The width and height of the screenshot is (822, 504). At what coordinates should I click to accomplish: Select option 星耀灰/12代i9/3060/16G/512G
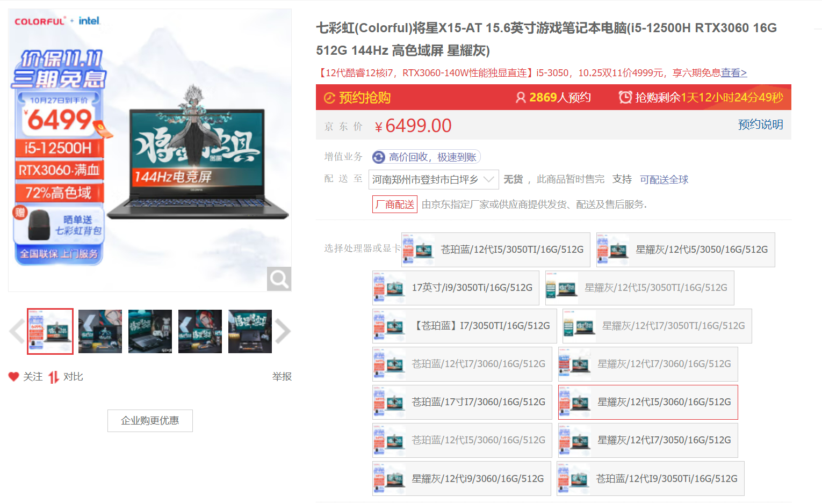pos(462,478)
